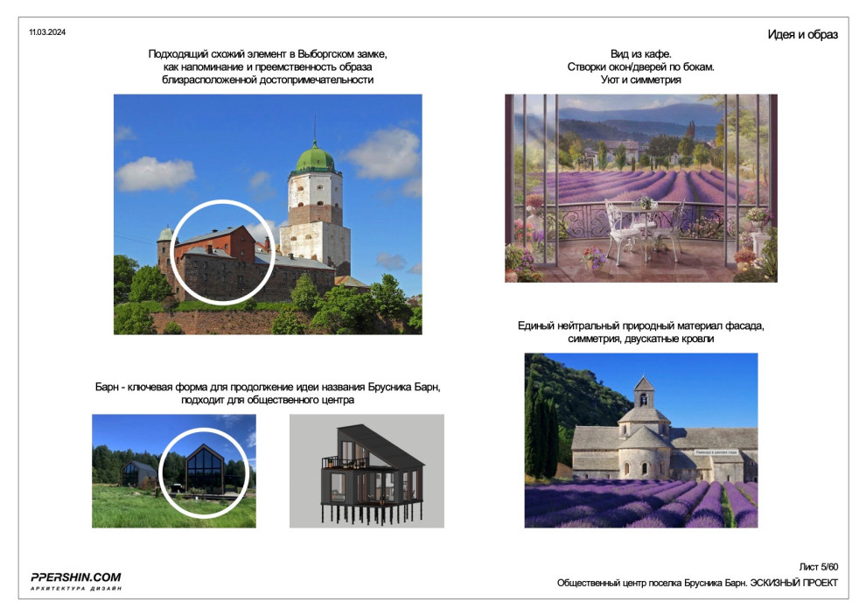
Task: Click the PPERSHIN.COM logo
Action: 76,577
